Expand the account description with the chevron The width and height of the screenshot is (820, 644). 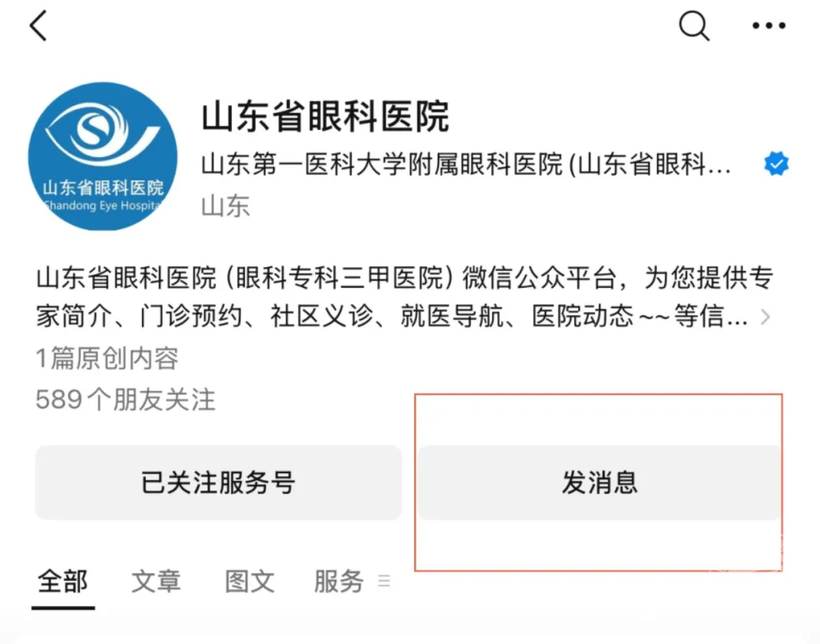point(766,317)
